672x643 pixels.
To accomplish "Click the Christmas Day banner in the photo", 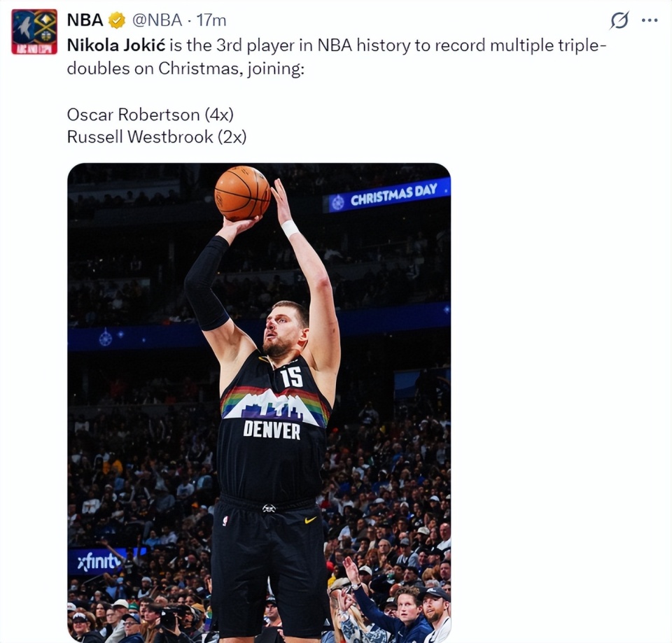I will (387, 195).
